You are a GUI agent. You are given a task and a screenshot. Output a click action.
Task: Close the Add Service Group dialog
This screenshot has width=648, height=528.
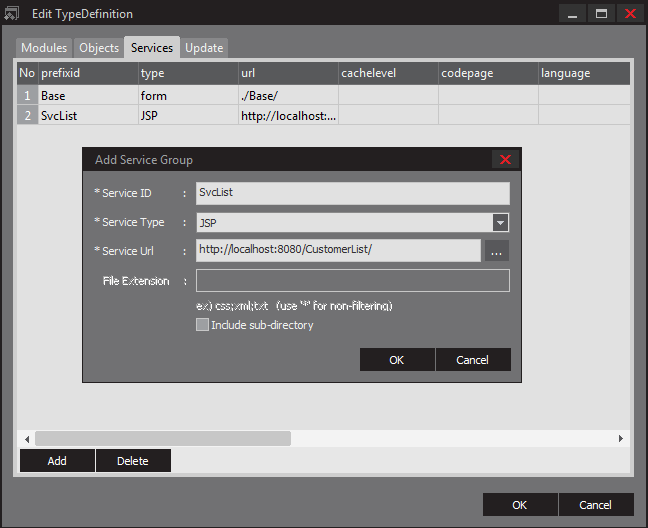coord(505,159)
